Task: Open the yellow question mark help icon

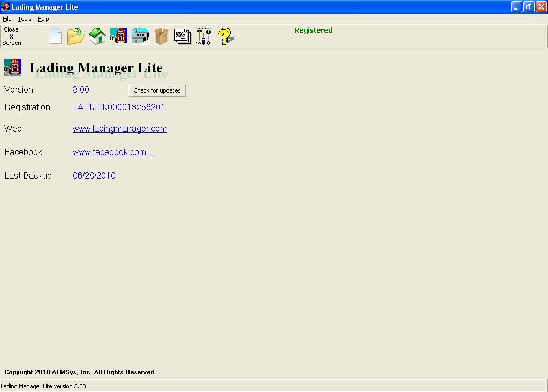Action: click(225, 36)
